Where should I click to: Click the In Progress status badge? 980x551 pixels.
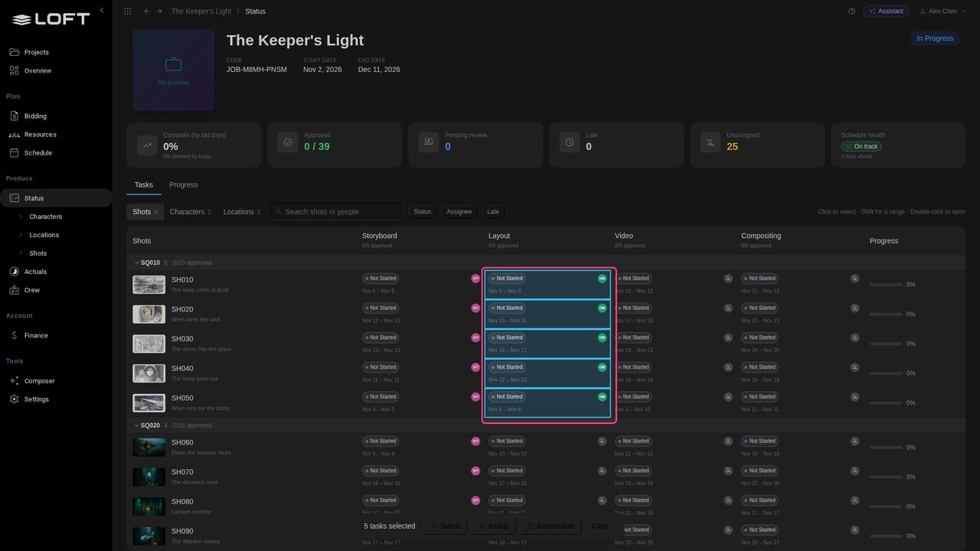935,38
